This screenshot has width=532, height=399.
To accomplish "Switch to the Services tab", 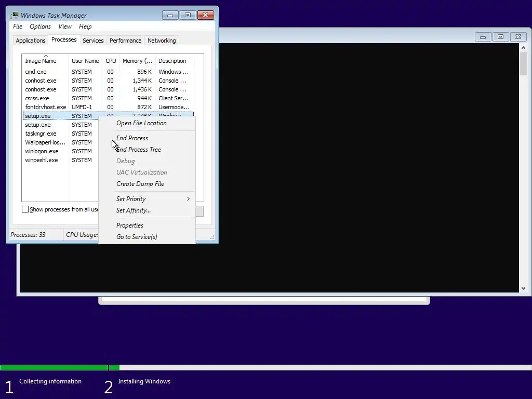I will pyautogui.click(x=93, y=41).
